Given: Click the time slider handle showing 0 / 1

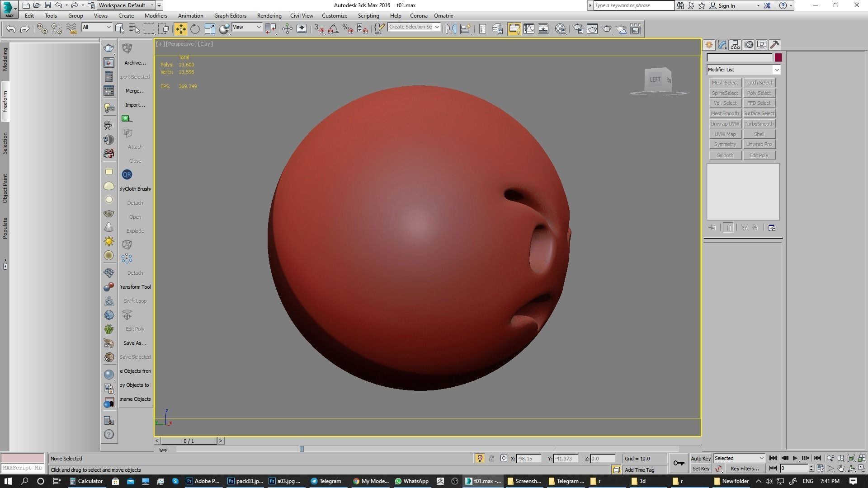Looking at the screenshot, I should (189, 441).
